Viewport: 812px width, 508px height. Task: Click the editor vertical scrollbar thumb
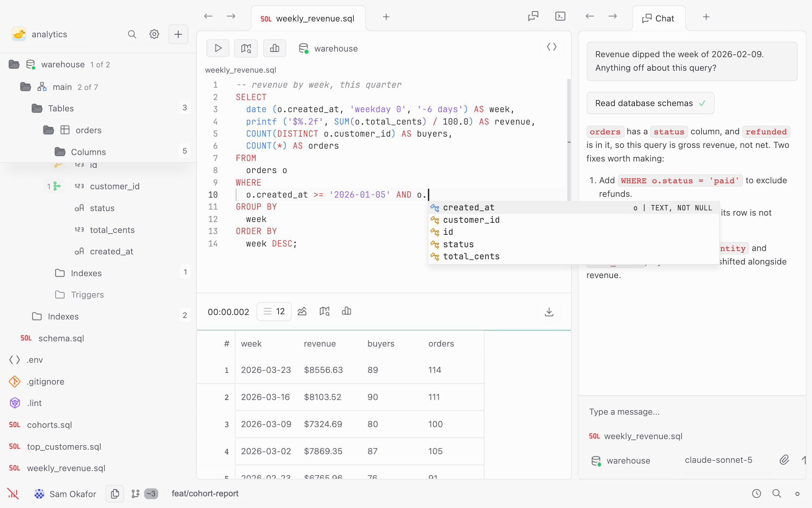(x=569, y=140)
